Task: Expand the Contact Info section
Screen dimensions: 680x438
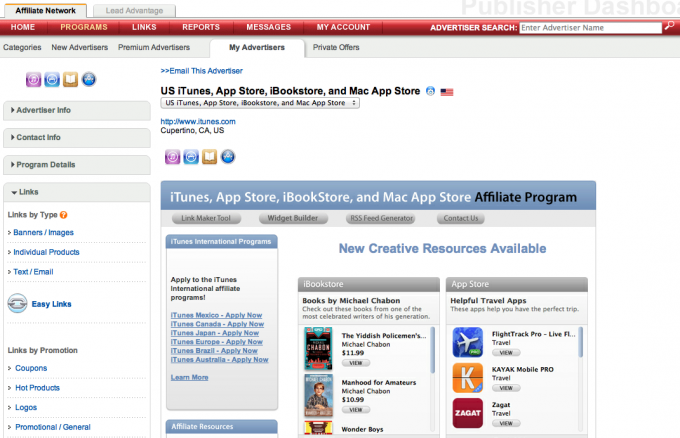Action: [x=77, y=137]
